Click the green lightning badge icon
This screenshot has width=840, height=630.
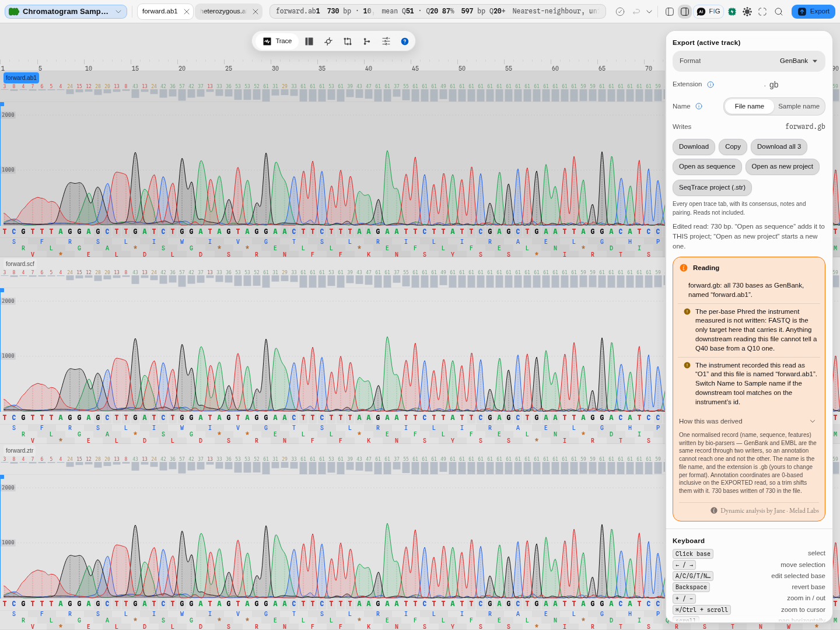(x=732, y=12)
